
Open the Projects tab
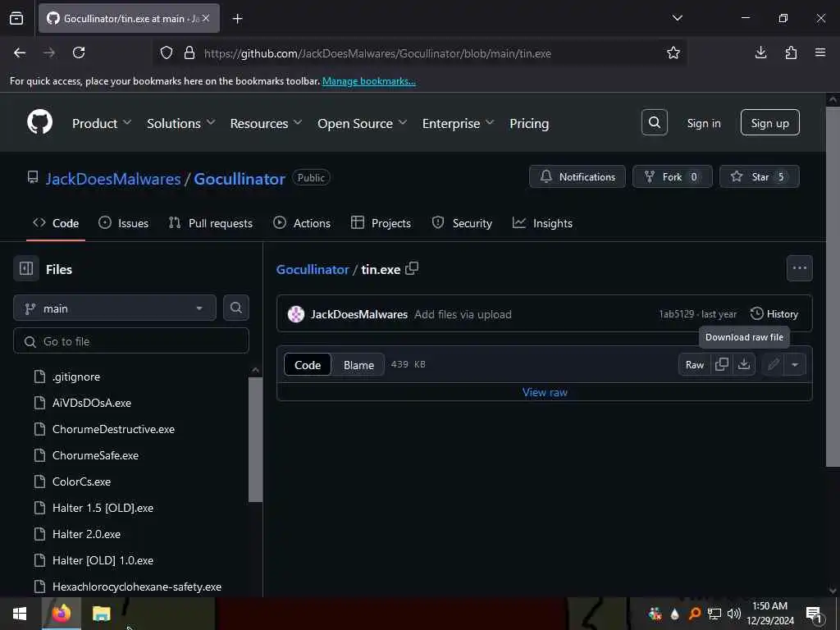coord(381,223)
